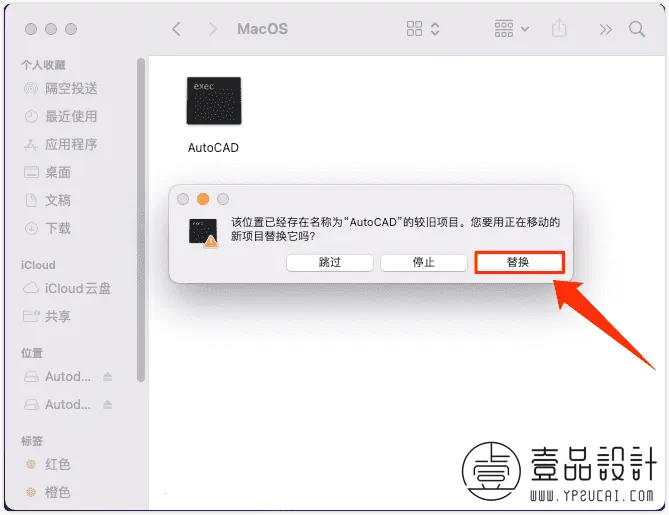
Task: Click the Applications sidebar icon
Action: [31, 145]
